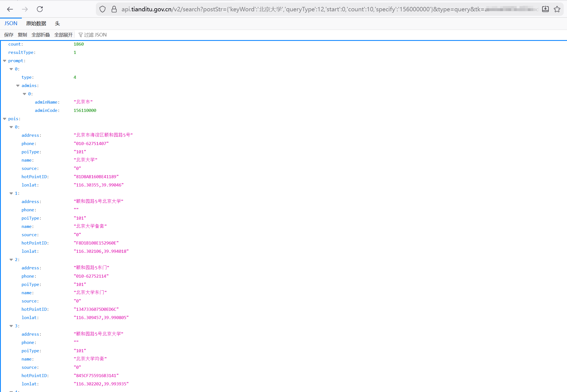Collapse pois item 3
Screen dimensions: 567x392
11,326
